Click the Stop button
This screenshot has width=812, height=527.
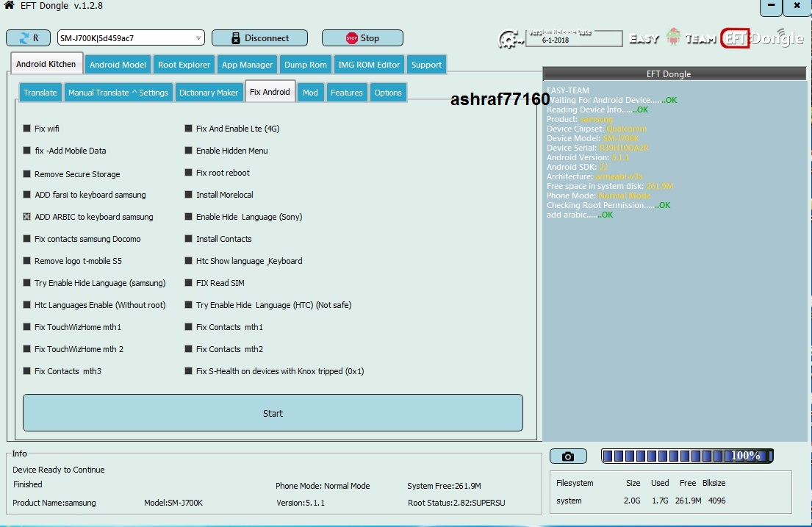362,37
